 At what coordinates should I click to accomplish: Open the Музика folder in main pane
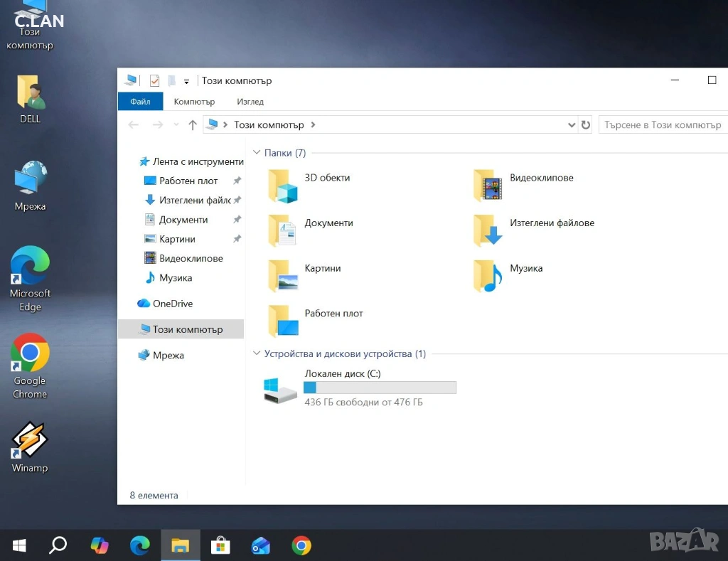(x=488, y=277)
